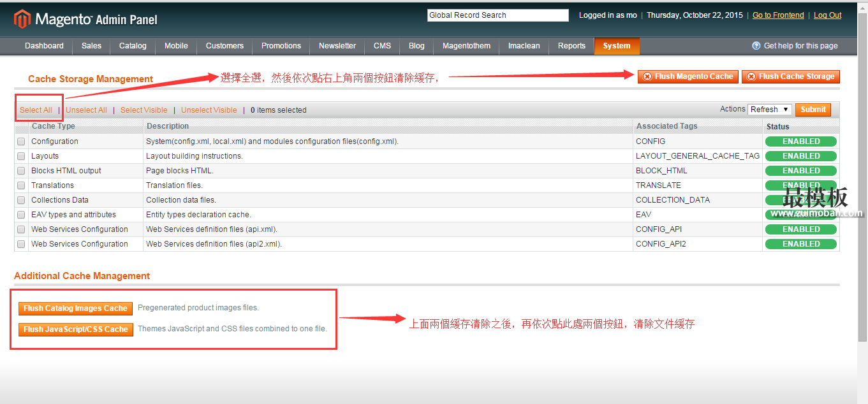The image size is (868, 404).
Task: Focus the Global Record Search field
Action: 497,15
